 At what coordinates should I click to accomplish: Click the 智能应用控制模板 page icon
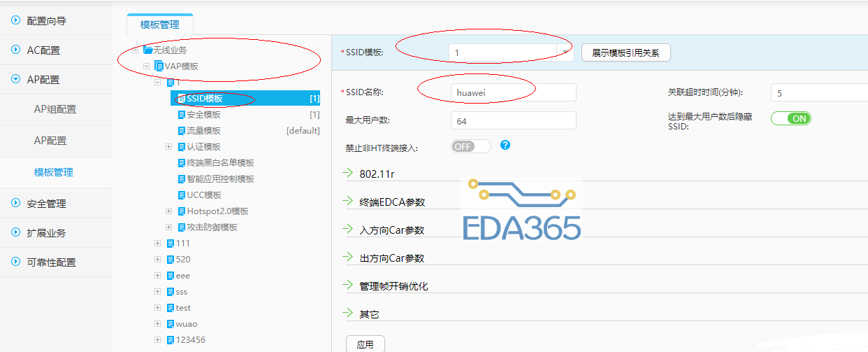(x=182, y=179)
